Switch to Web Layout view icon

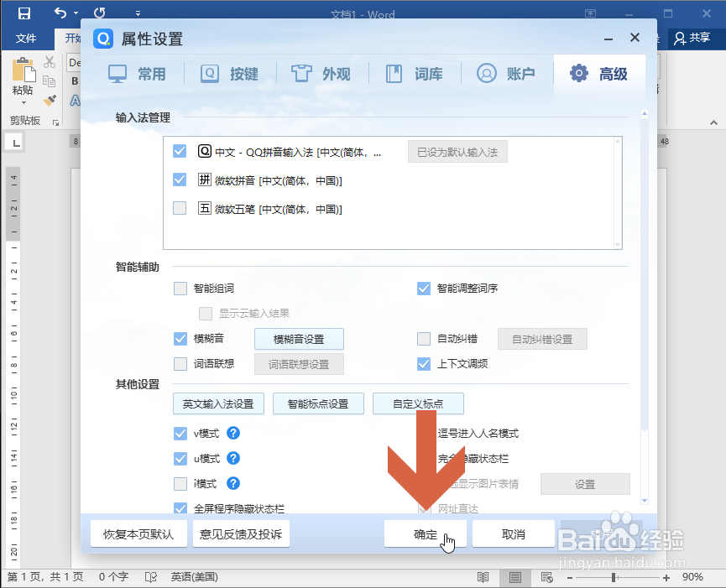pos(547,577)
